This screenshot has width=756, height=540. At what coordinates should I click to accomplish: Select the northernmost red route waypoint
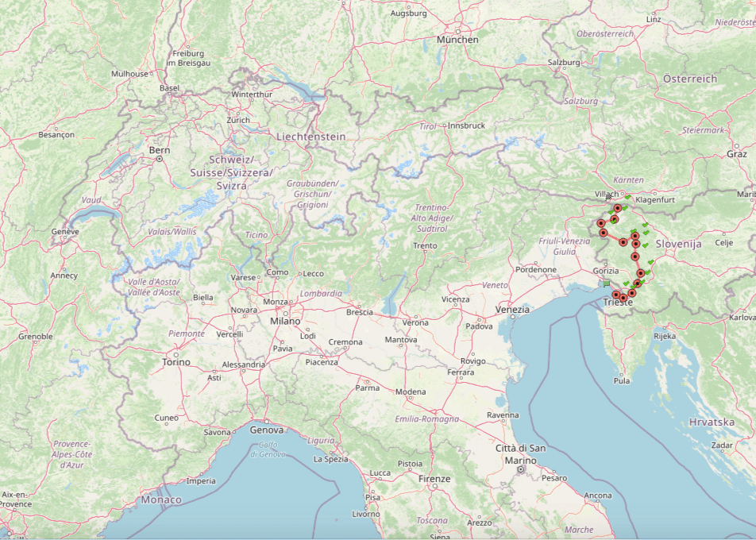click(x=618, y=208)
